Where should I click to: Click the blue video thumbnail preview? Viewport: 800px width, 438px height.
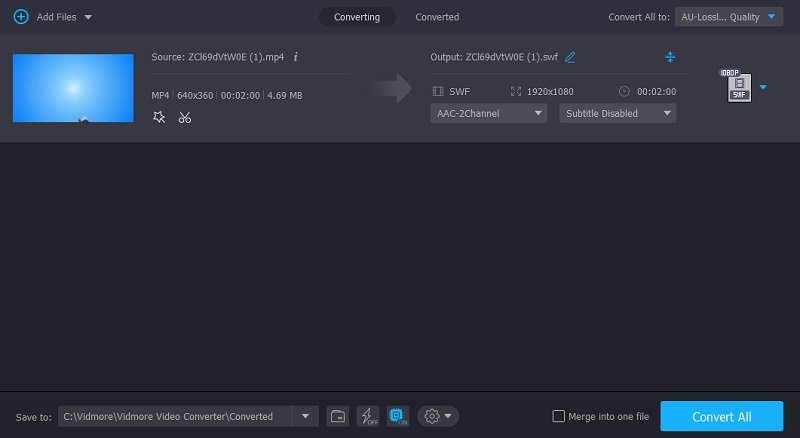(73, 88)
